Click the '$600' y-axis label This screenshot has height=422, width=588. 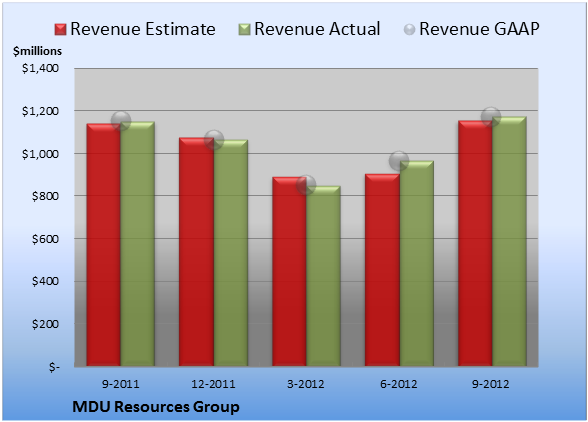(x=45, y=239)
